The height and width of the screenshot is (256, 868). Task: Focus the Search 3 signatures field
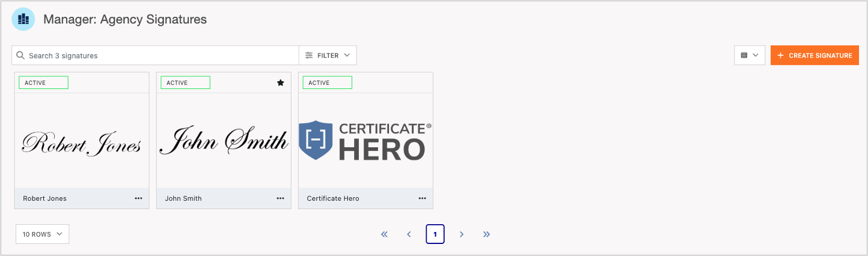[155, 55]
